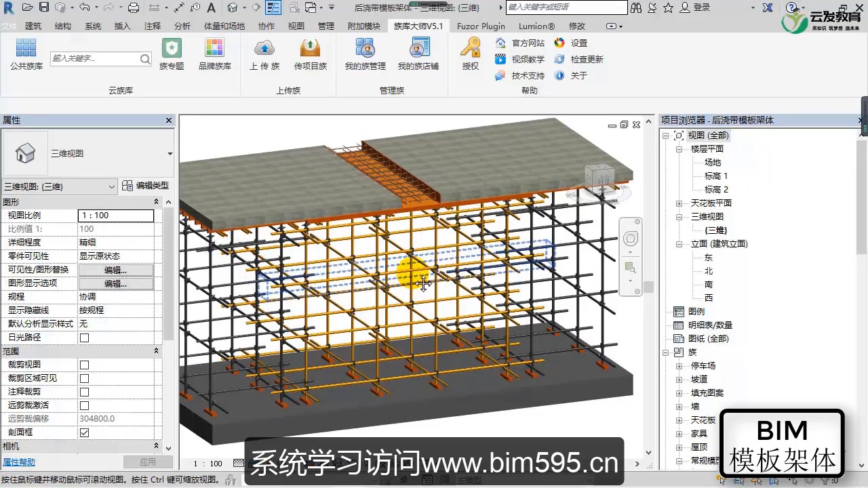Open the 结构 ribbon tab
The height and width of the screenshot is (488, 868).
[63, 26]
